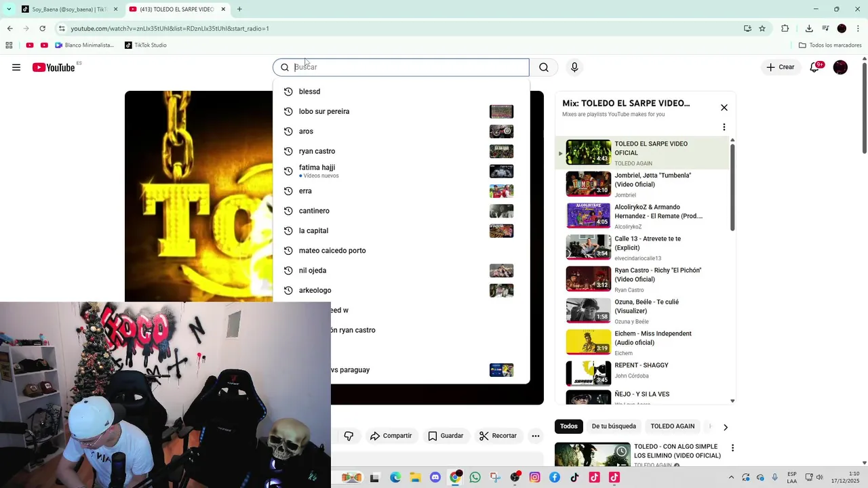The width and height of the screenshot is (868, 488).
Task: Choose the la capital suggestion
Action: click(401, 230)
